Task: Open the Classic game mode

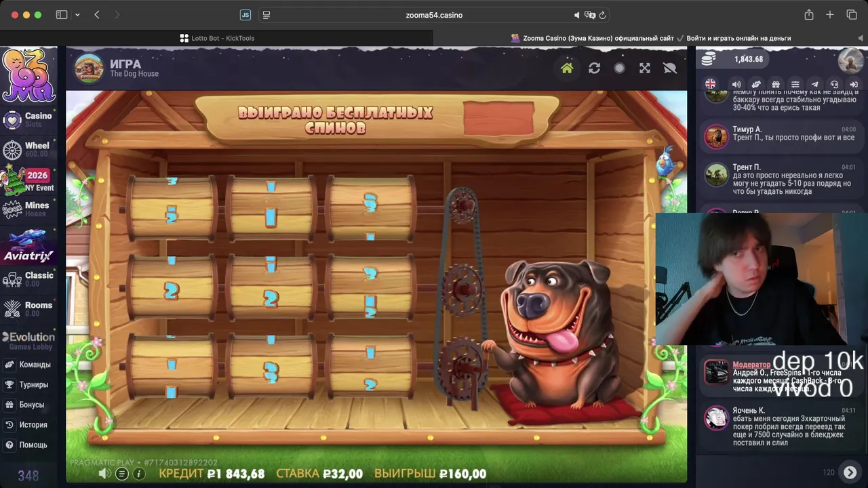Action: [x=28, y=279]
